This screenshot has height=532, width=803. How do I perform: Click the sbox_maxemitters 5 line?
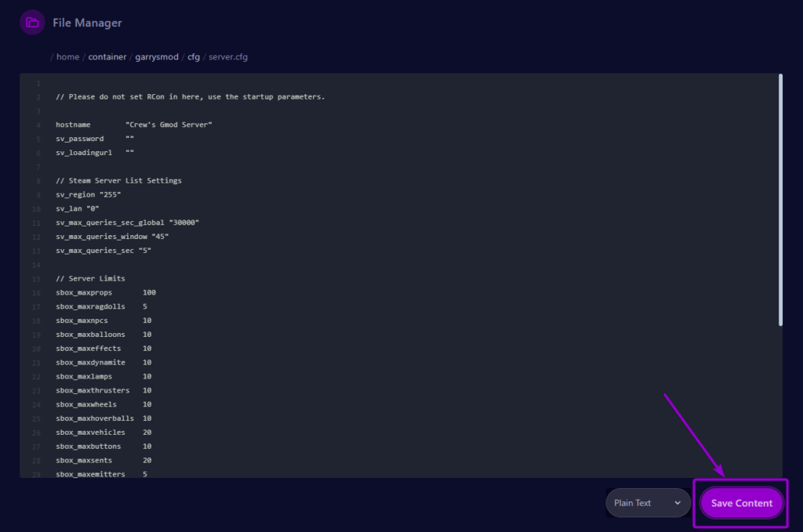click(x=101, y=474)
